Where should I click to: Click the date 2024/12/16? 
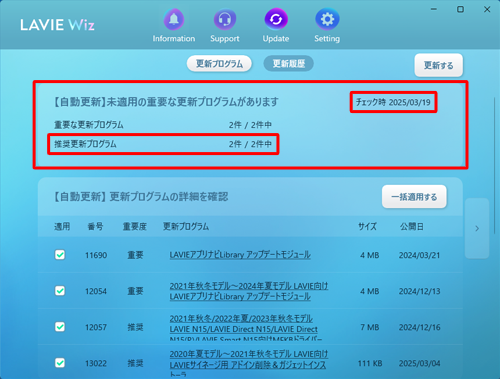point(420,327)
